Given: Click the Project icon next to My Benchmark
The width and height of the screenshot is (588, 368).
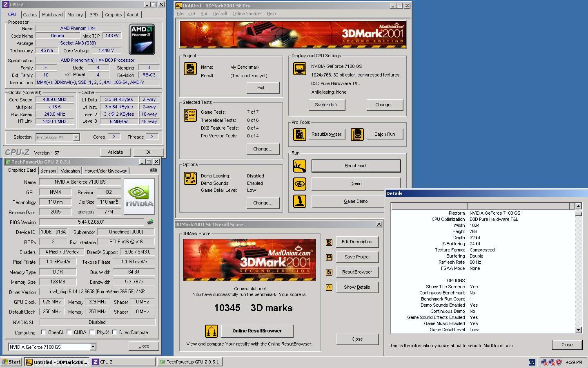Looking at the screenshot, I should (190, 69).
